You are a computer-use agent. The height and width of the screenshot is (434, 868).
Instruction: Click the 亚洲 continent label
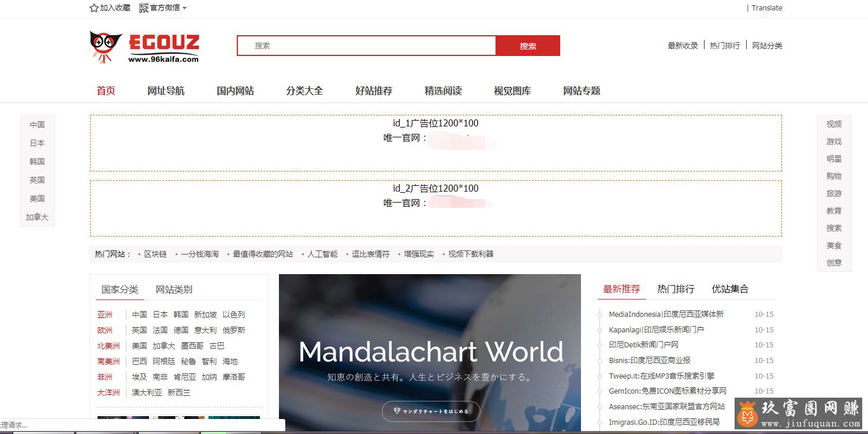click(105, 315)
